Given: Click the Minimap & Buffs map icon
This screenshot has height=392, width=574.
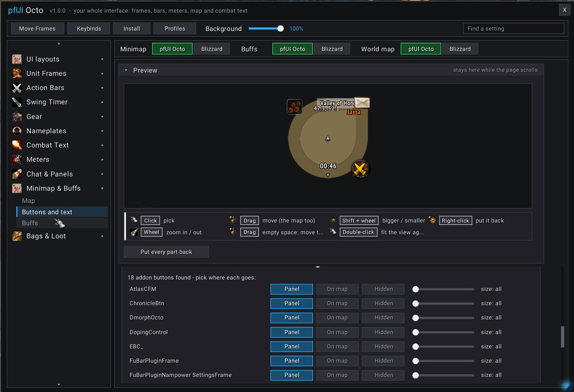Looking at the screenshot, I should [17, 189].
